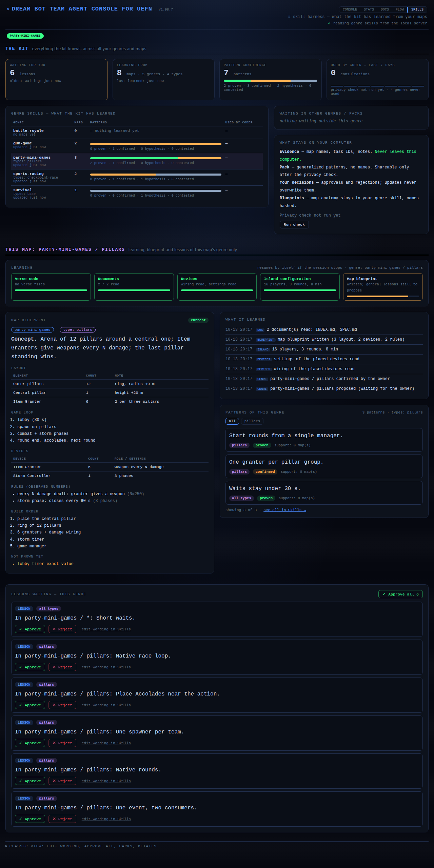This screenshot has width=434, height=868.
Task: Click the Map blueprint learning progress bar
Action: (383, 297)
